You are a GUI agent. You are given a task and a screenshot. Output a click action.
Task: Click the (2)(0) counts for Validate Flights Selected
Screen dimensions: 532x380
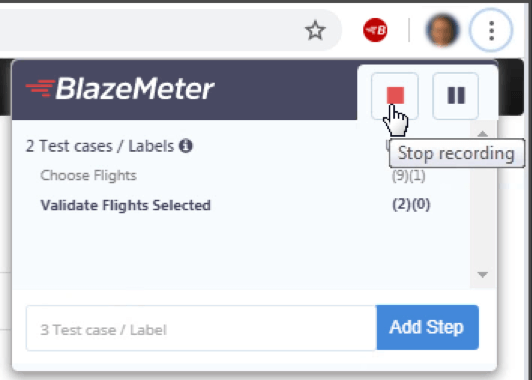pyautogui.click(x=411, y=205)
